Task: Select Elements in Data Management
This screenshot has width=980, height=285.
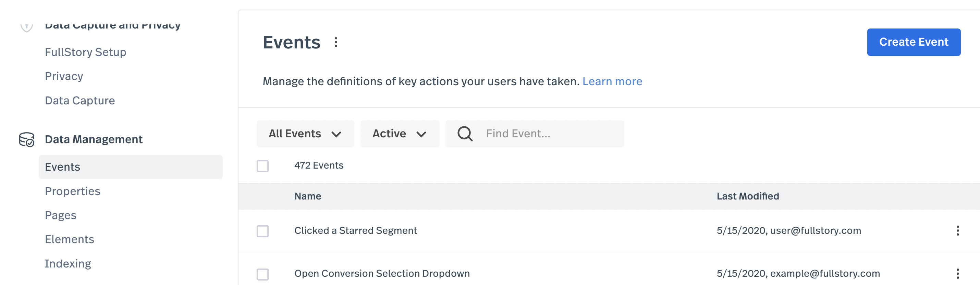Action: (69, 239)
